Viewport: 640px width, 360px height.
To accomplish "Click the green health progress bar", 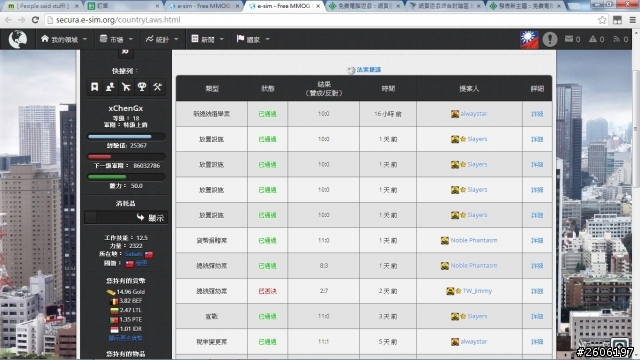I will point(126,177).
